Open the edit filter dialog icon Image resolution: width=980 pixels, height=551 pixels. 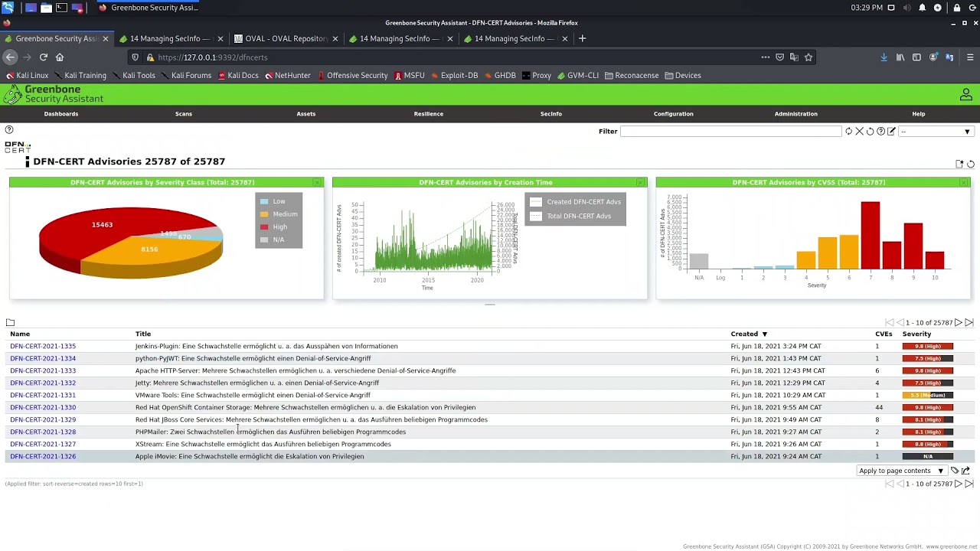891,132
